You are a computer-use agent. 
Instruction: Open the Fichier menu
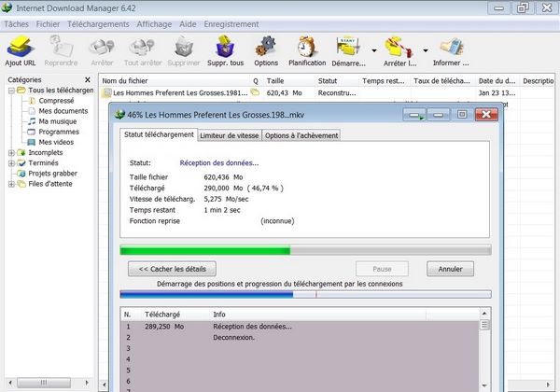[x=48, y=24]
